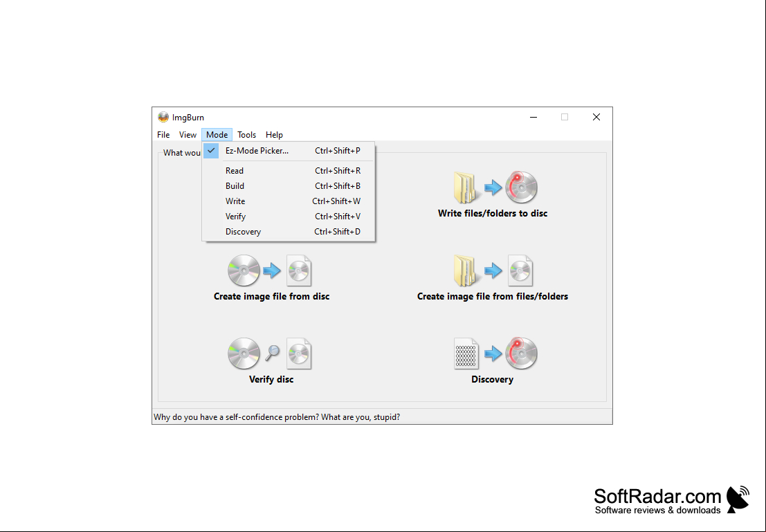This screenshot has width=766, height=532.
Task: Click the status bar self-confidence message
Action: coord(277,417)
